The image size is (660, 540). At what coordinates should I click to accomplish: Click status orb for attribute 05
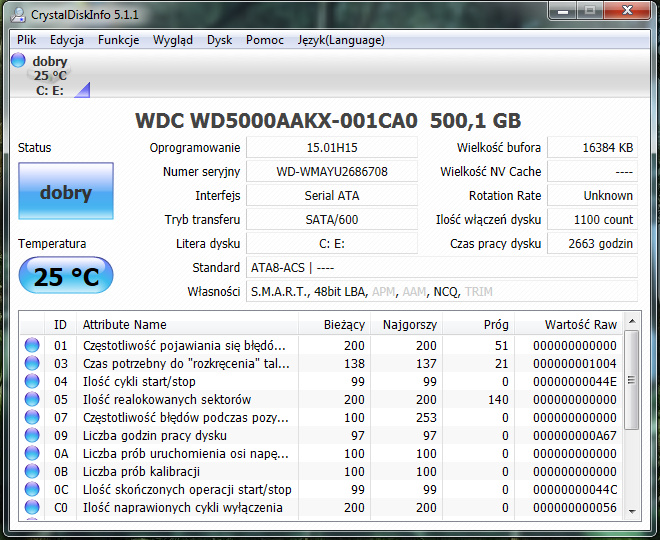32,399
